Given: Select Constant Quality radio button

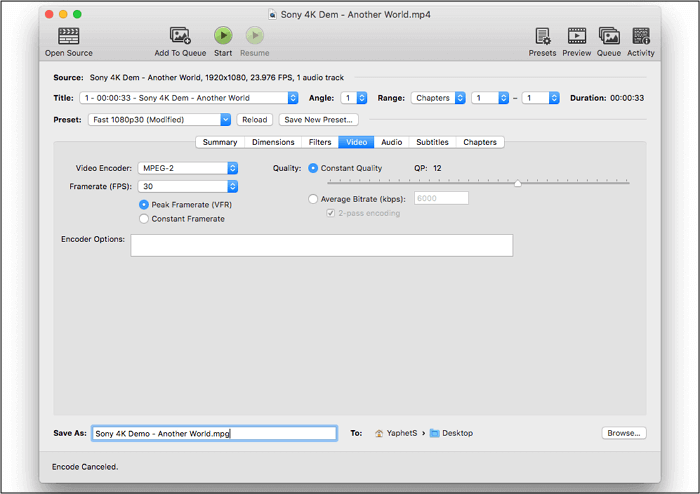Looking at the screenshot, I should 313,168.
